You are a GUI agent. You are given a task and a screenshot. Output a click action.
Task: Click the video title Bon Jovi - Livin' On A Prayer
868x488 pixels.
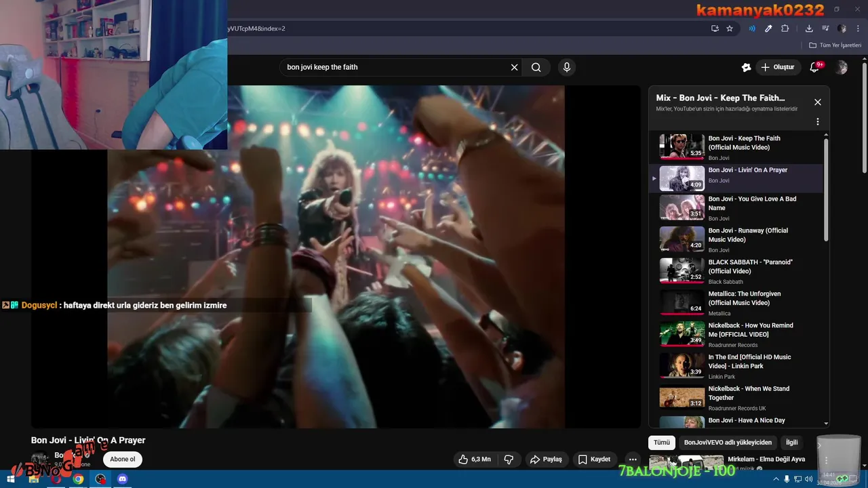coord(88,441)
